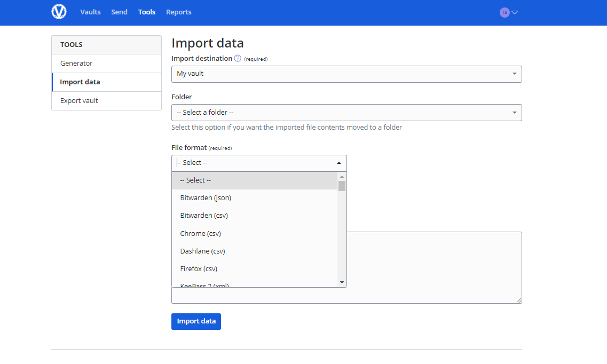
Task: Collapse the File format Select combo box
Action: 259,163
